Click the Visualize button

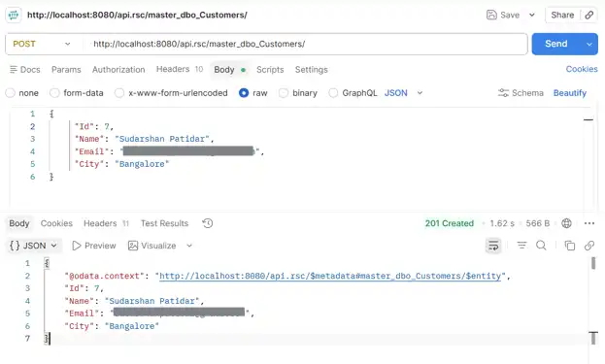(152, 246)
